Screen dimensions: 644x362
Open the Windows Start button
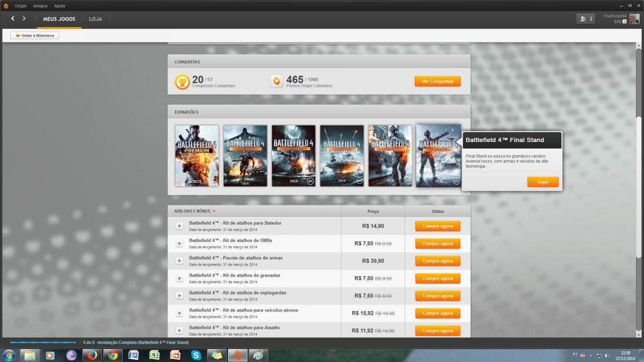(9, 355)
